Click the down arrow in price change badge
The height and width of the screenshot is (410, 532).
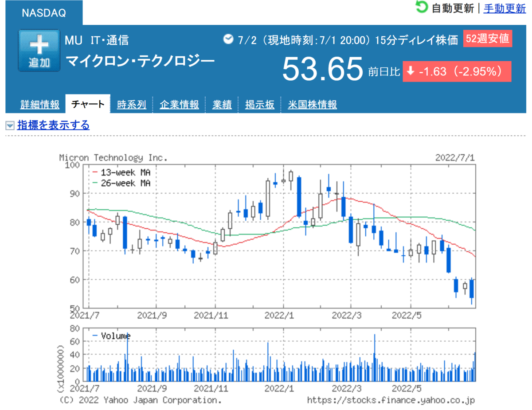(411, 71)
